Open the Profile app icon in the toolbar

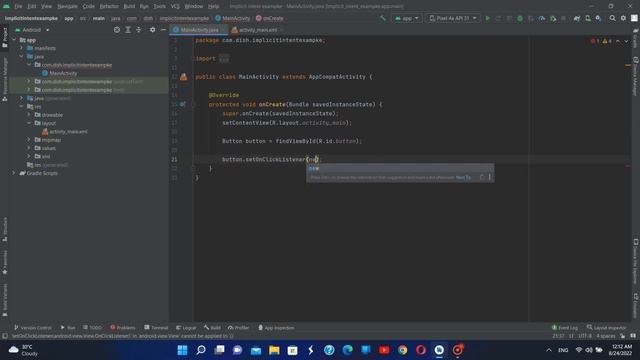click(542, 18)
